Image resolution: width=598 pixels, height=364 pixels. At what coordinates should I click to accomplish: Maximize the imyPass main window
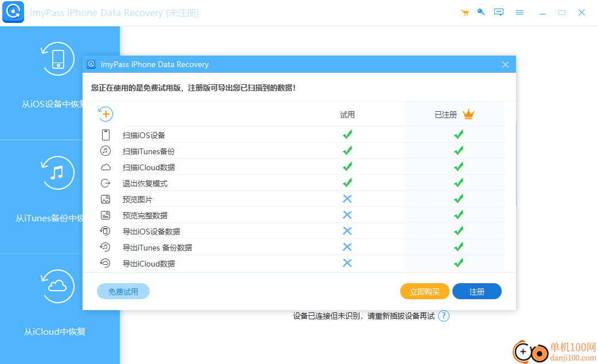[562, 13]
